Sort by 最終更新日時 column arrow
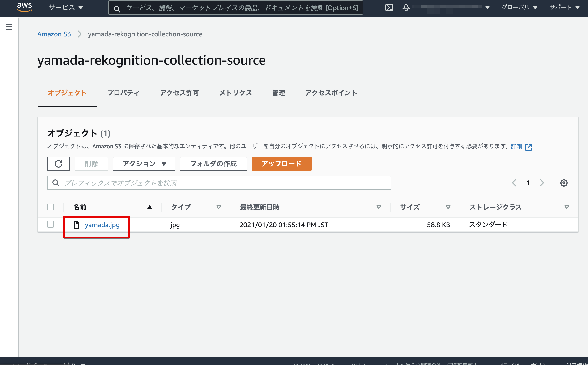Screen dimensions: 588x365 [x=379, y=207]
